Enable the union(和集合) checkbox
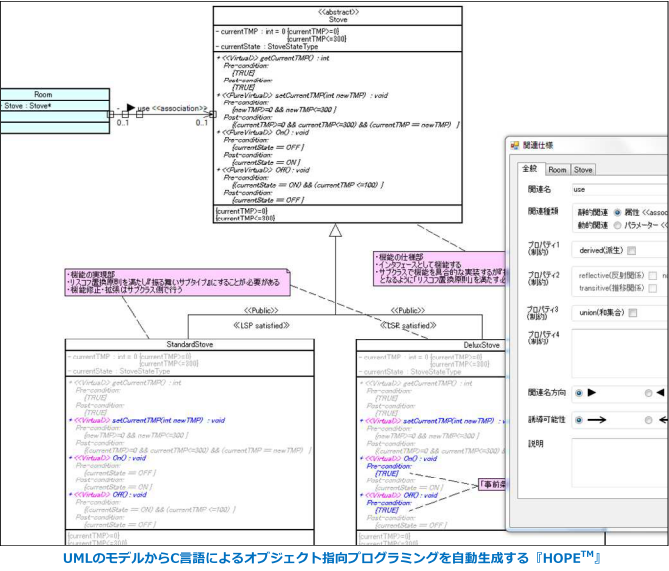Image resolution: width=669 pixels, height=571 pixels. tap(633, 313)
